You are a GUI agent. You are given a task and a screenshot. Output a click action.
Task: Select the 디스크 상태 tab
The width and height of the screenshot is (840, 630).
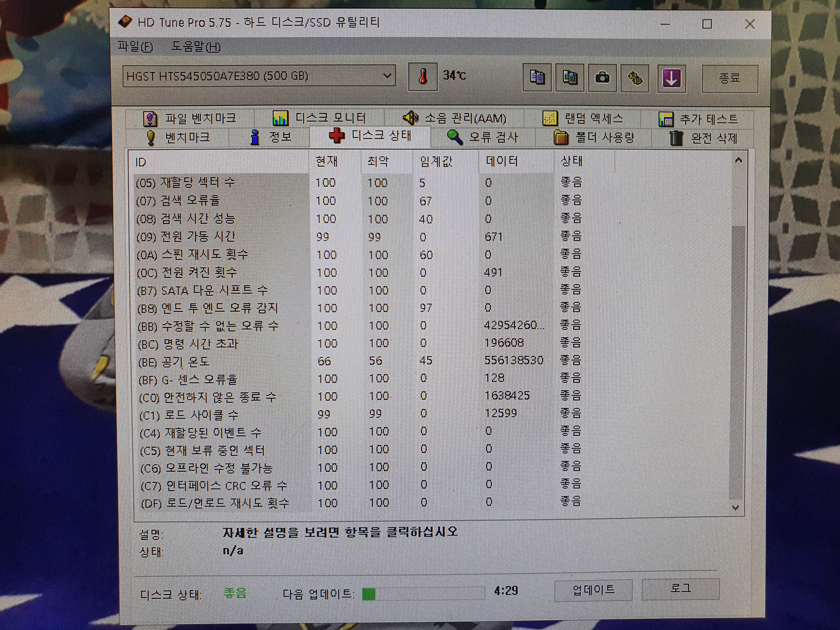click(x=370, y=136)
